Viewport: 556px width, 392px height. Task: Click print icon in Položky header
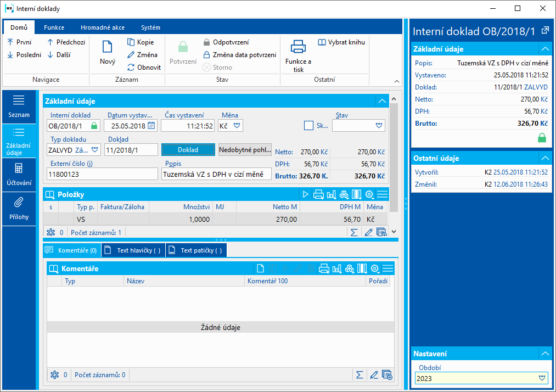pos(318,194)
